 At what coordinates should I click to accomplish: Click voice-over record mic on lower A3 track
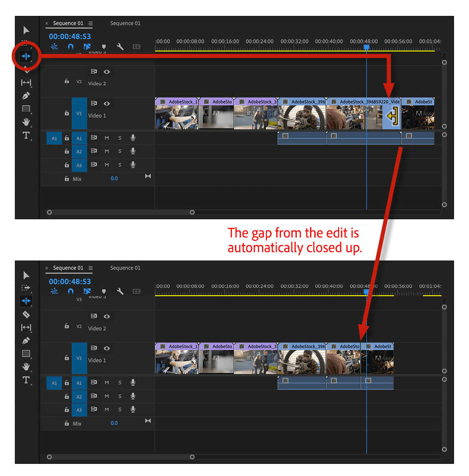tap(133, 409)
